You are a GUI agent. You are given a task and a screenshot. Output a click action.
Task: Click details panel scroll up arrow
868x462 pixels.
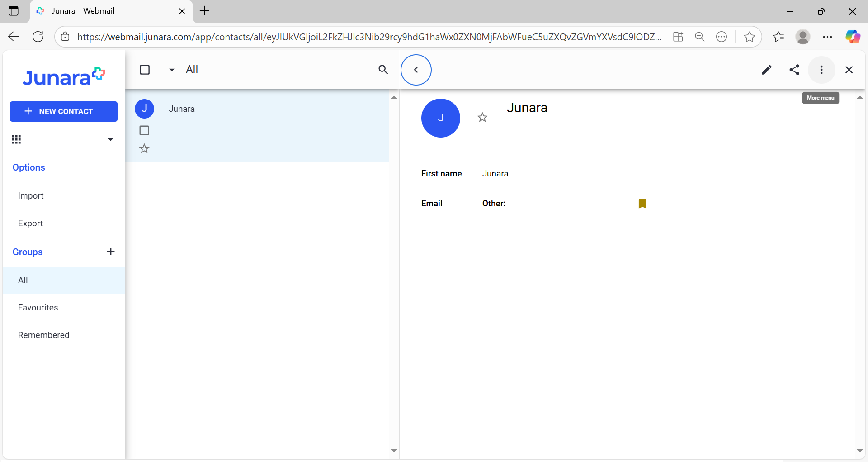click(860, 98)
